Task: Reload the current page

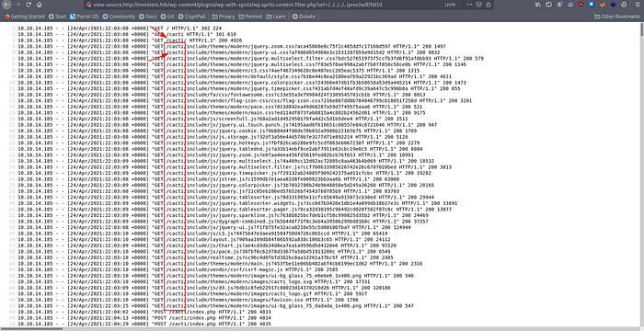Action: [x=29, y=5]
